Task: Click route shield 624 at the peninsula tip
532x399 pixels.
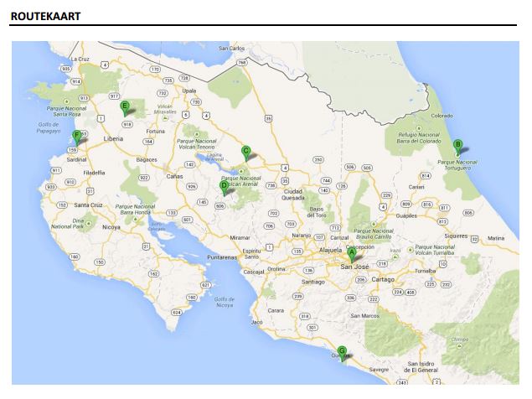Action: (x=177, y=312)
